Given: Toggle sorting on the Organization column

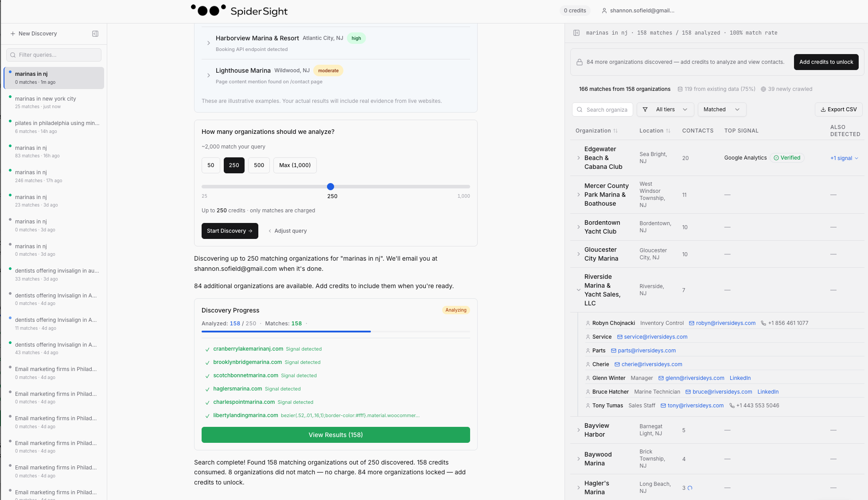Looking at the screenshot, I should pos(616,131).
